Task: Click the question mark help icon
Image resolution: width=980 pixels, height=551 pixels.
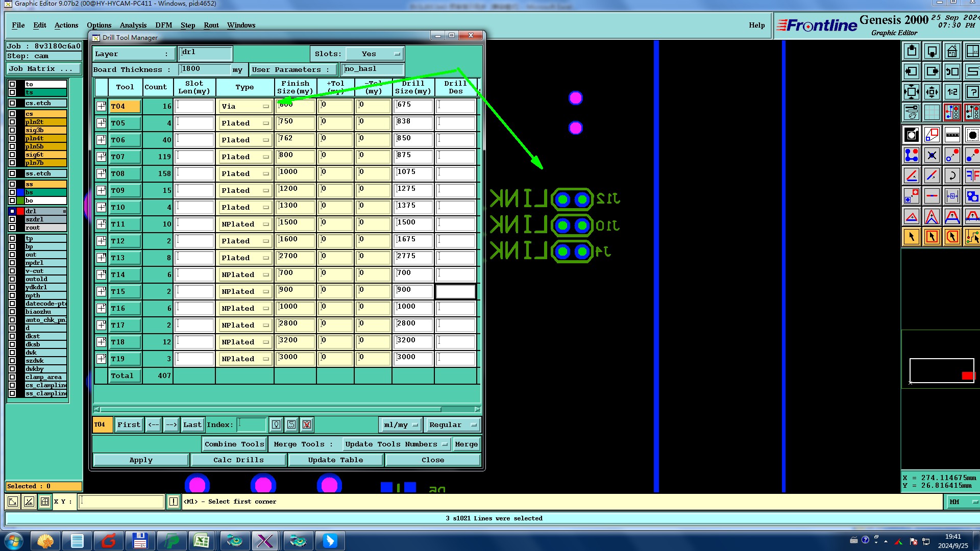Action: (x=972, y=92)
